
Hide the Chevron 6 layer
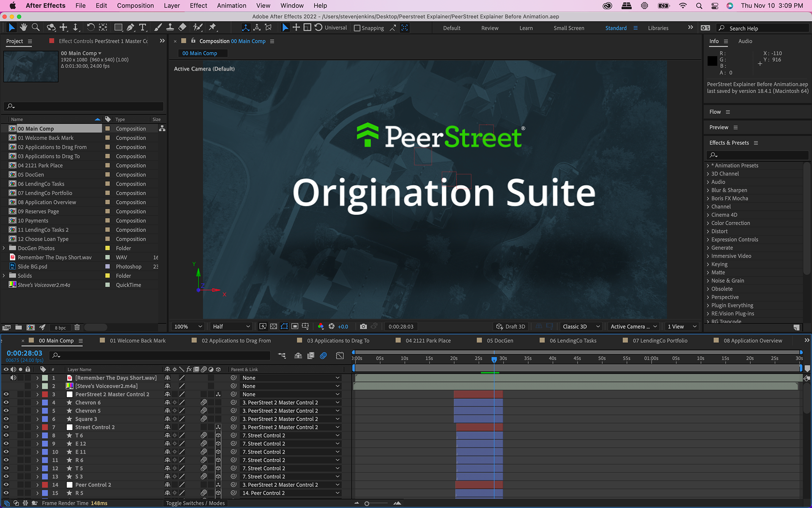point(6,403)
